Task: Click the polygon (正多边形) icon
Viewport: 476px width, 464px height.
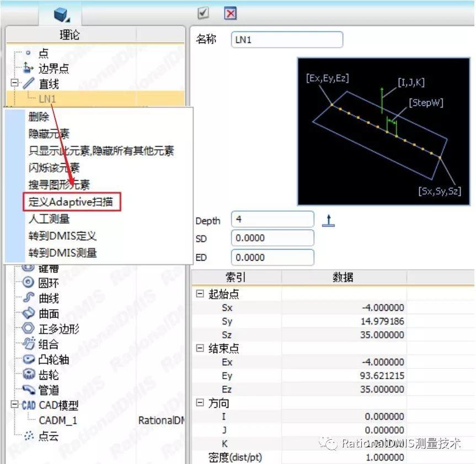Action: pyautogui.click(x=29, y=328)
